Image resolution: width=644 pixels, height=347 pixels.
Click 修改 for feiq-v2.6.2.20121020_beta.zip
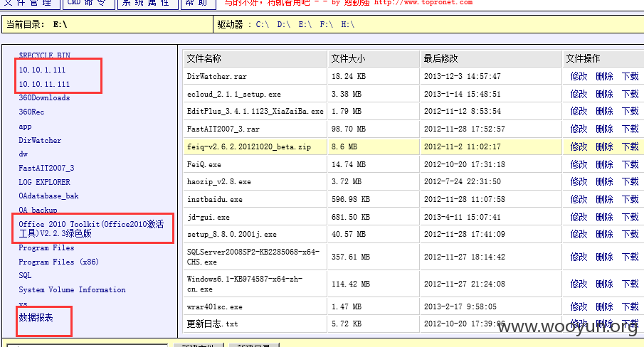tap(579, 147)
